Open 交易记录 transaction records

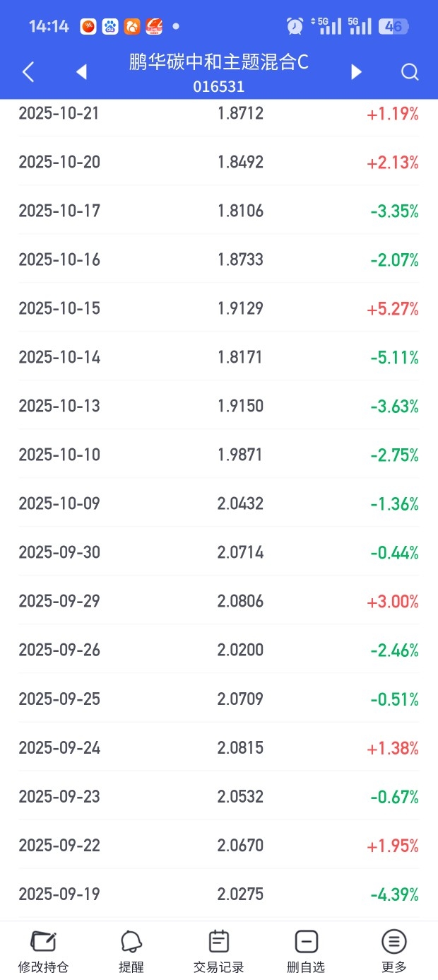tap(219, 951)
